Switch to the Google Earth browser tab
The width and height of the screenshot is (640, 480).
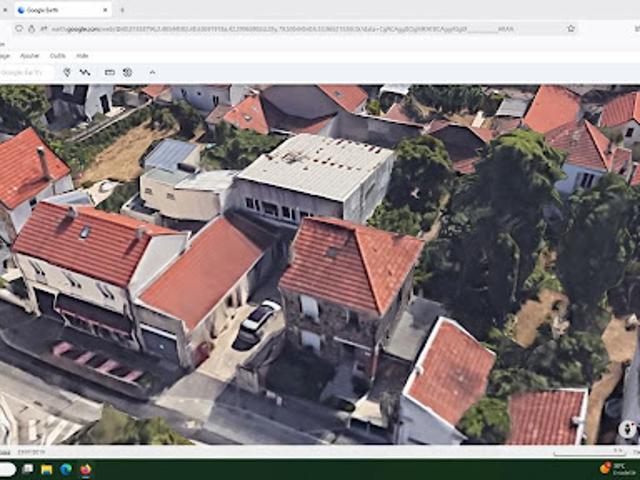pos(55,10)
